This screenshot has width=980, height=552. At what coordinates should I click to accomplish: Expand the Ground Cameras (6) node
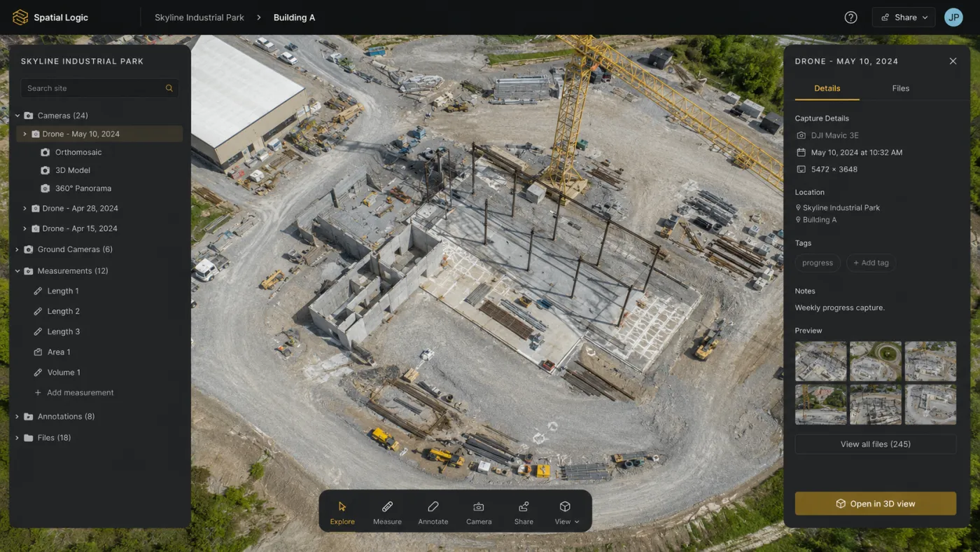(x=17, y=249)
